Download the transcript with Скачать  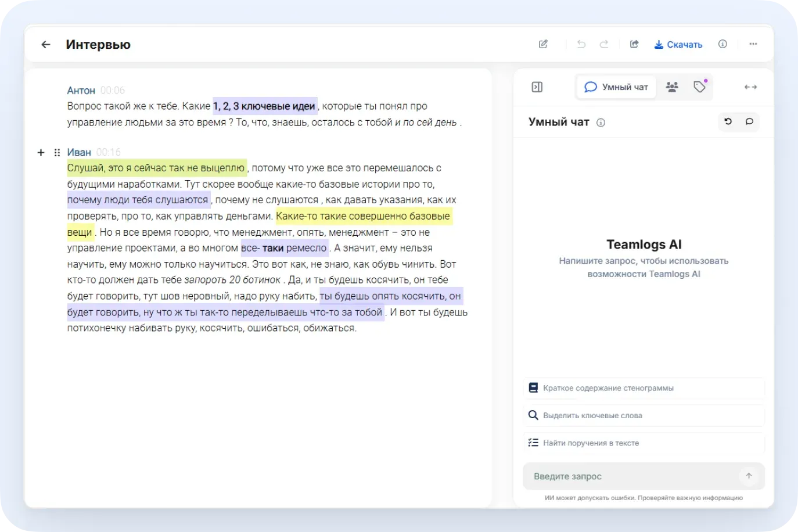click(678, 44)
